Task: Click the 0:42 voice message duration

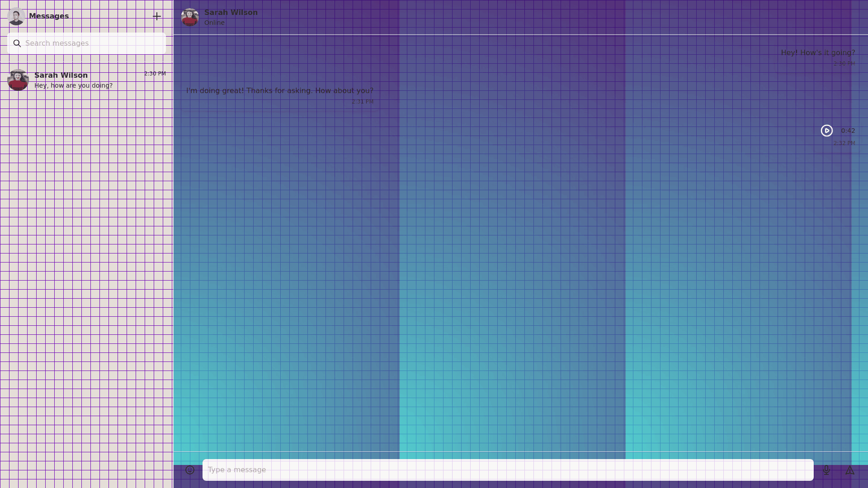Action: click(848, 131)
